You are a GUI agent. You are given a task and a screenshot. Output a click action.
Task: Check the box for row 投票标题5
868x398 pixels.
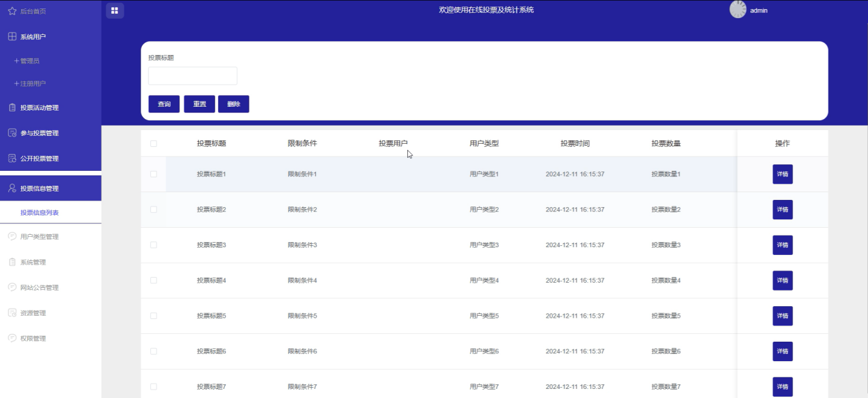coord(153,316)
